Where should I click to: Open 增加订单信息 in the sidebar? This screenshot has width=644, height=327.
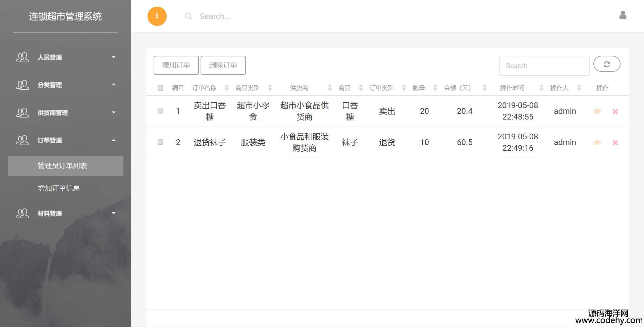pyautogui.click(x=59, y=188)
